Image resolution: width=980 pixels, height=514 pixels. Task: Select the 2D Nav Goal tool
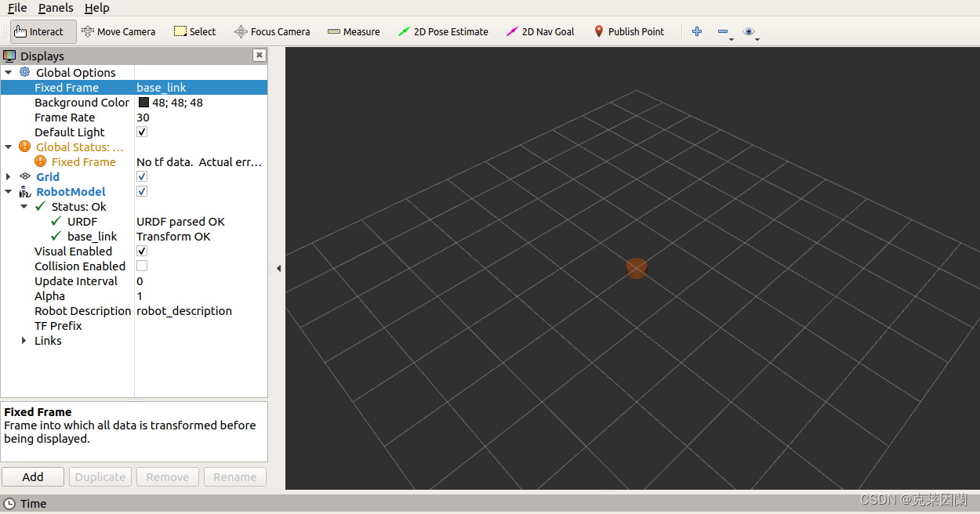coord(540,31)
